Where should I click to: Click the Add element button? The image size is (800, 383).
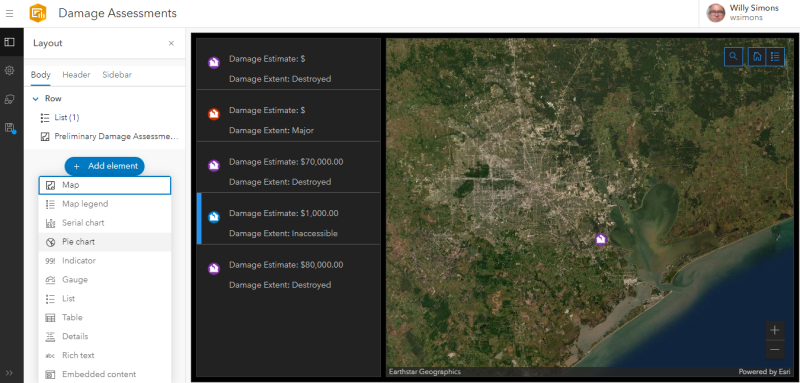(x=105, y=166)
